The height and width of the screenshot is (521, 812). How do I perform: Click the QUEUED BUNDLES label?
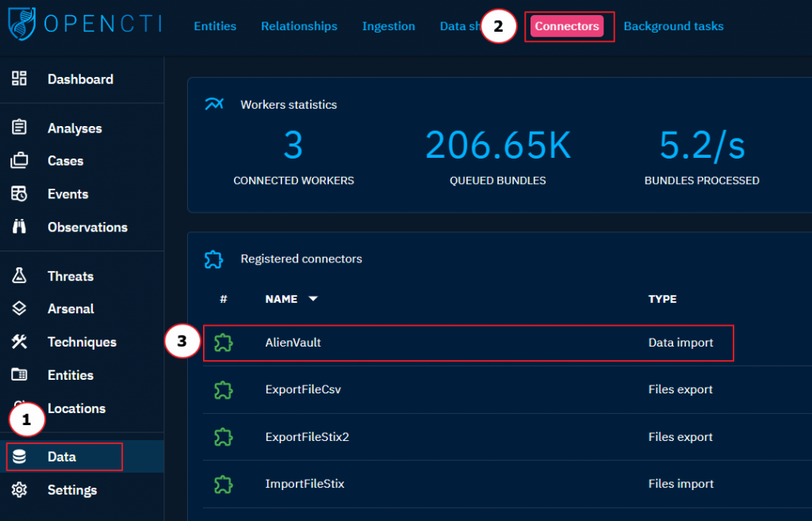498,180
